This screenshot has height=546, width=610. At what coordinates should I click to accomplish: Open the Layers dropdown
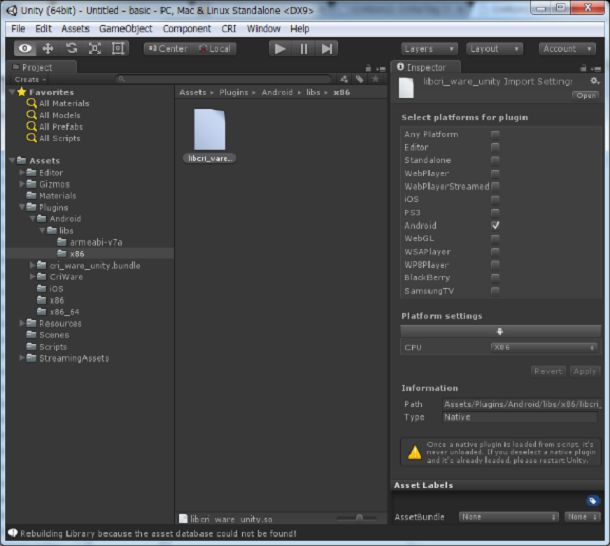point(430,48)
